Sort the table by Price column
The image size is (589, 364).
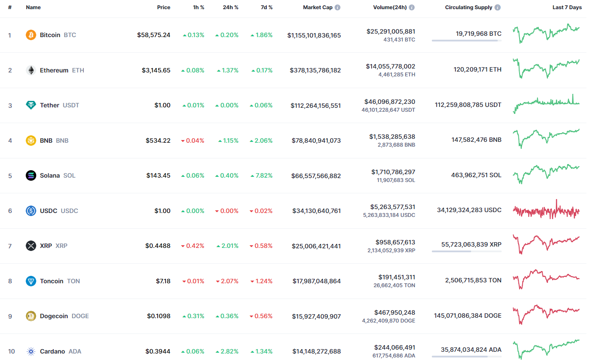click(164, 7)
